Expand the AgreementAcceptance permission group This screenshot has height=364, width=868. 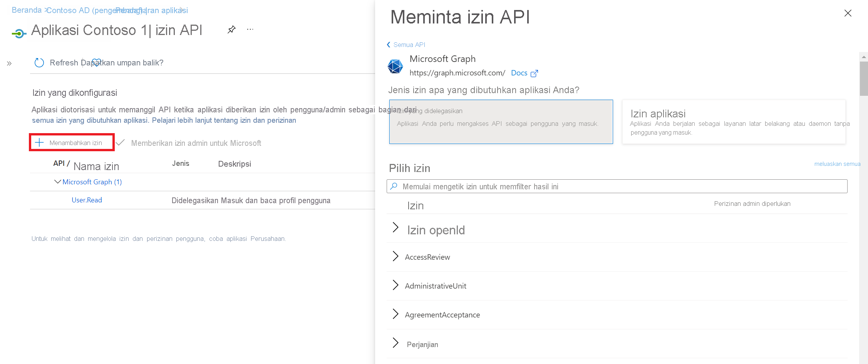(x=395, y=314)
